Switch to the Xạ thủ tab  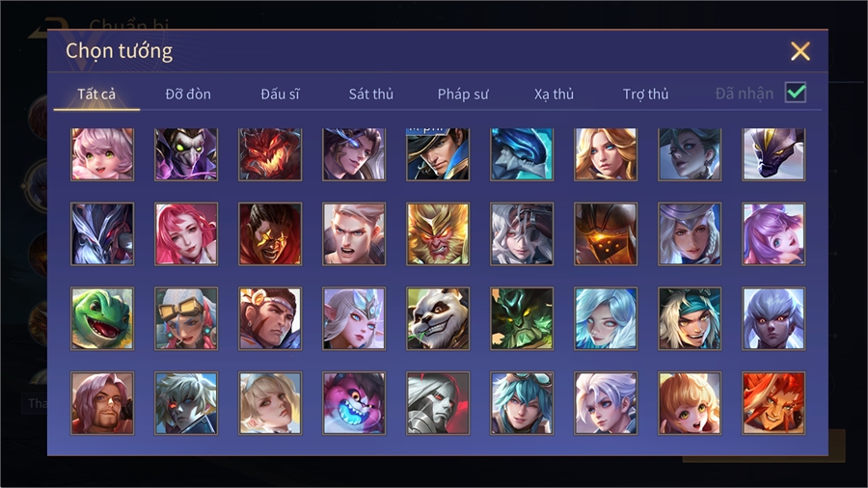click(555, 95)
